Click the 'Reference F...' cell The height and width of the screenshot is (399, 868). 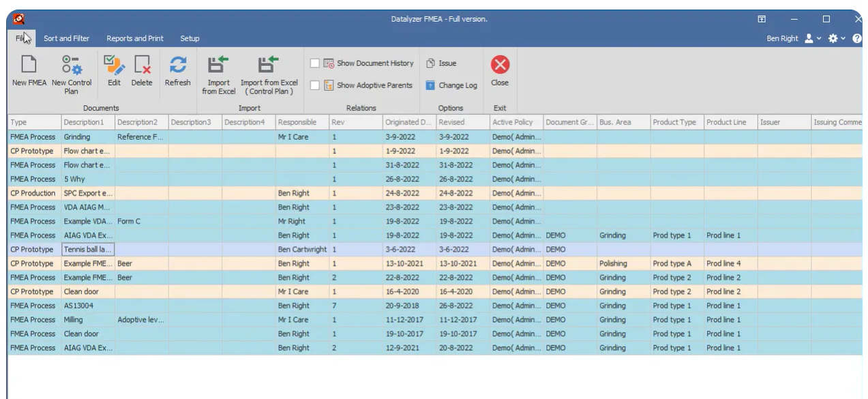(142, 137)
